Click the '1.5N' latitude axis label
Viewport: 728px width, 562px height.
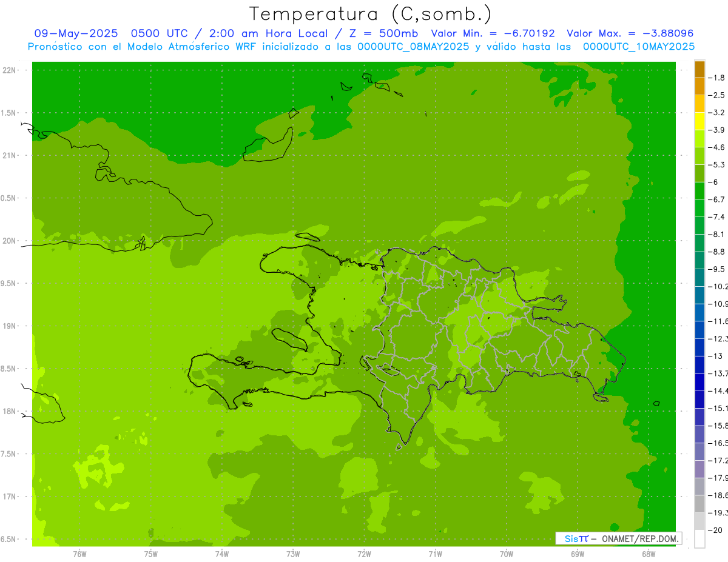[x=9, y=113]
